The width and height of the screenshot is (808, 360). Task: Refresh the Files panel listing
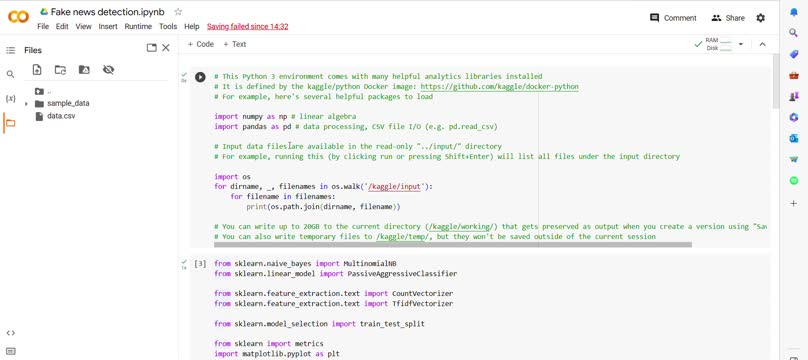(60, 70)
